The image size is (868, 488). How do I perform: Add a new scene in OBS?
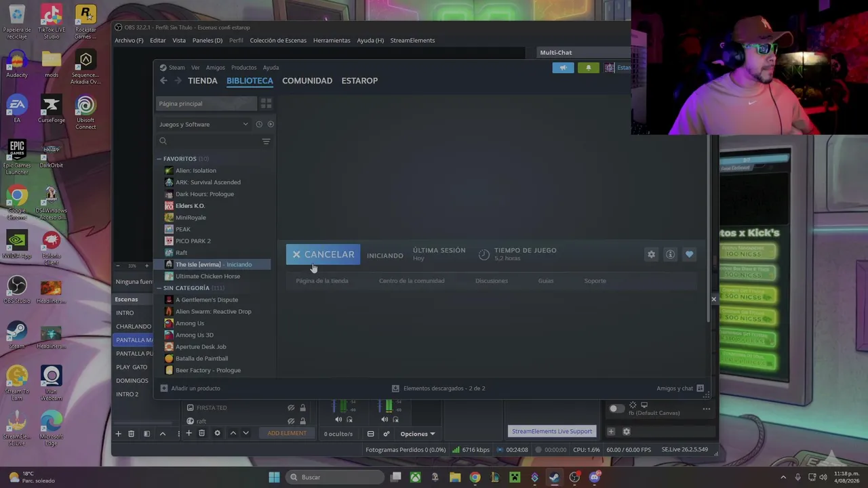coord(118,434)
